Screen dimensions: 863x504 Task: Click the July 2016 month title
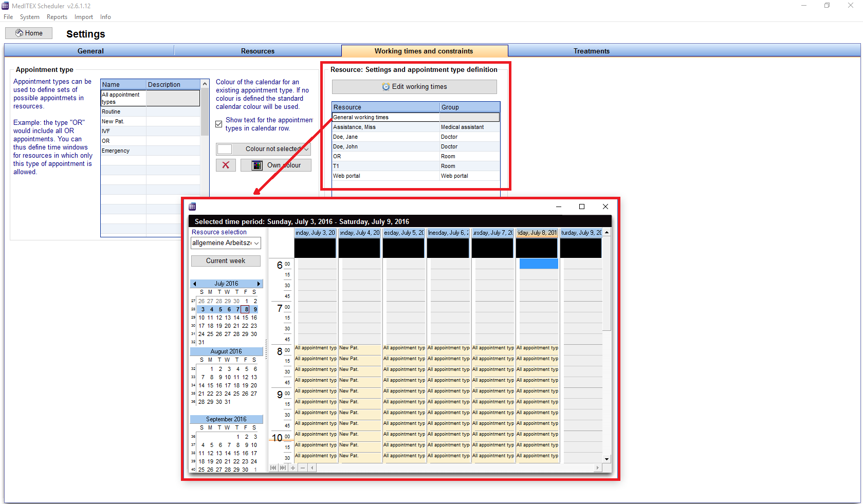(x=226, y=284)
